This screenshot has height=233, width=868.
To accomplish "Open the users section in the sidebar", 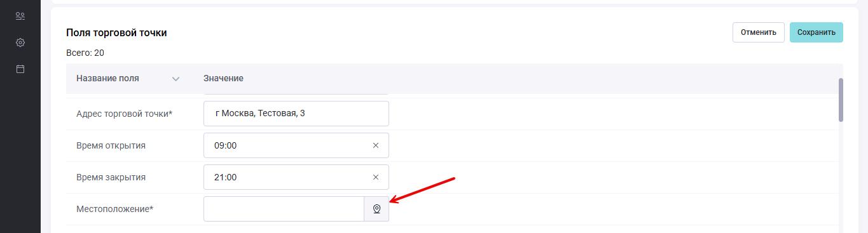I will click(x=20, y=16).
